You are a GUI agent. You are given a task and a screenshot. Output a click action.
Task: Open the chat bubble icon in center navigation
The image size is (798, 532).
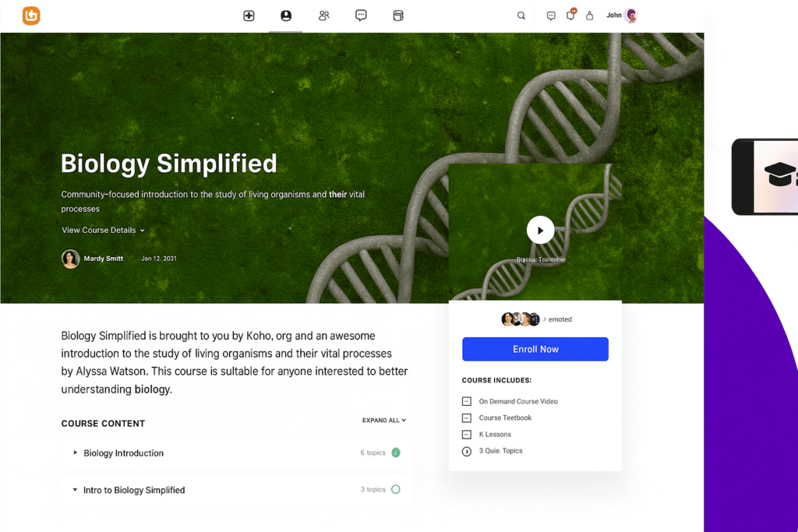[361, 16]
